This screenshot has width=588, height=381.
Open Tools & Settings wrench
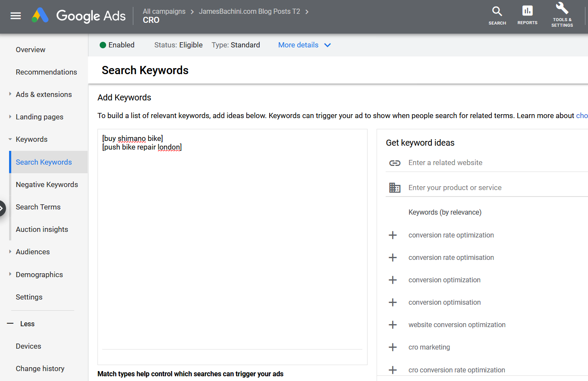(562, 16)
